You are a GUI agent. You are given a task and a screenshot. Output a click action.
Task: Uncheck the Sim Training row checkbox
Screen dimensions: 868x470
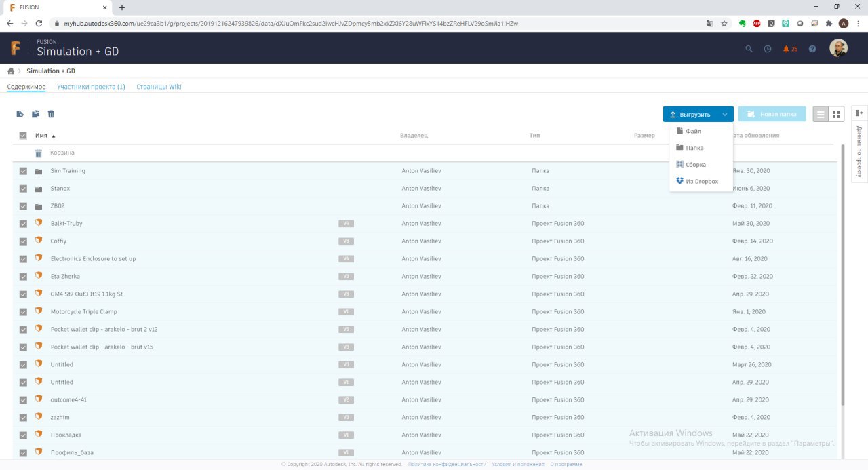[23, 171]
